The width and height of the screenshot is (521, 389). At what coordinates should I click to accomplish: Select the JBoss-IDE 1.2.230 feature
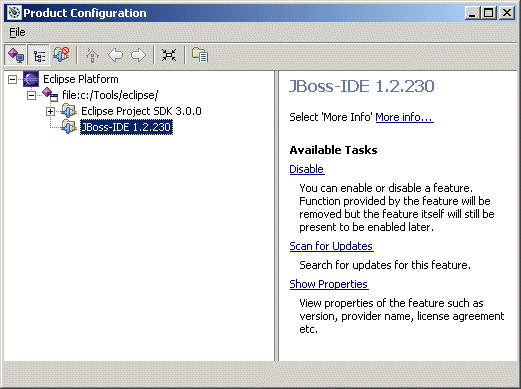tap(126, 127)
